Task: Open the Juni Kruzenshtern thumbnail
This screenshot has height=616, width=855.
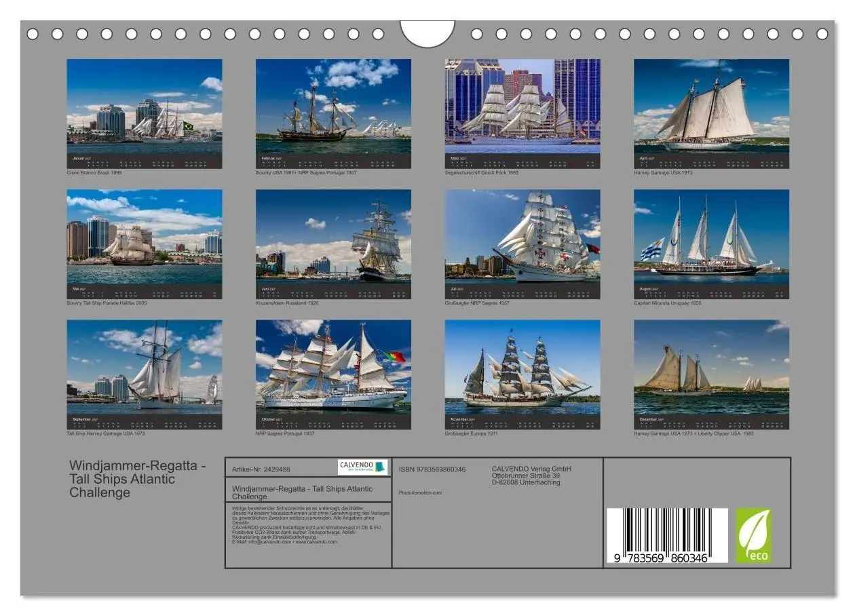Action: tap(333, 244)
